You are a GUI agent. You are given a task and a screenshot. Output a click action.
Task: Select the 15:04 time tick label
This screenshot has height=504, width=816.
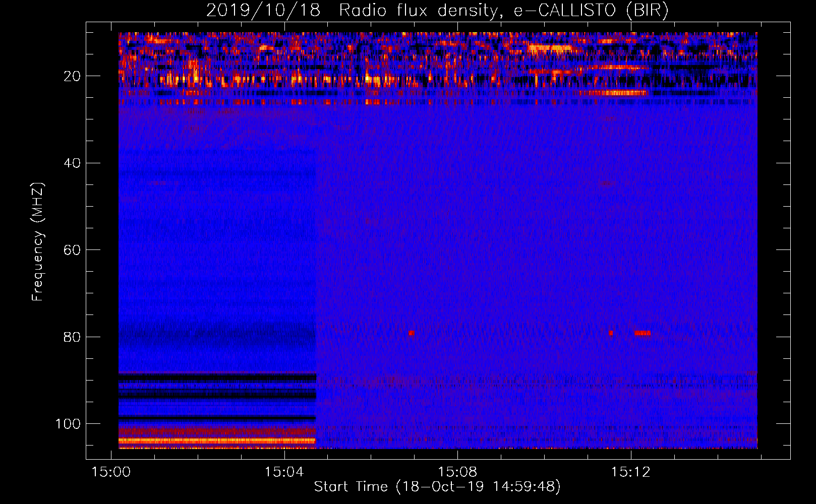[284, 472]
